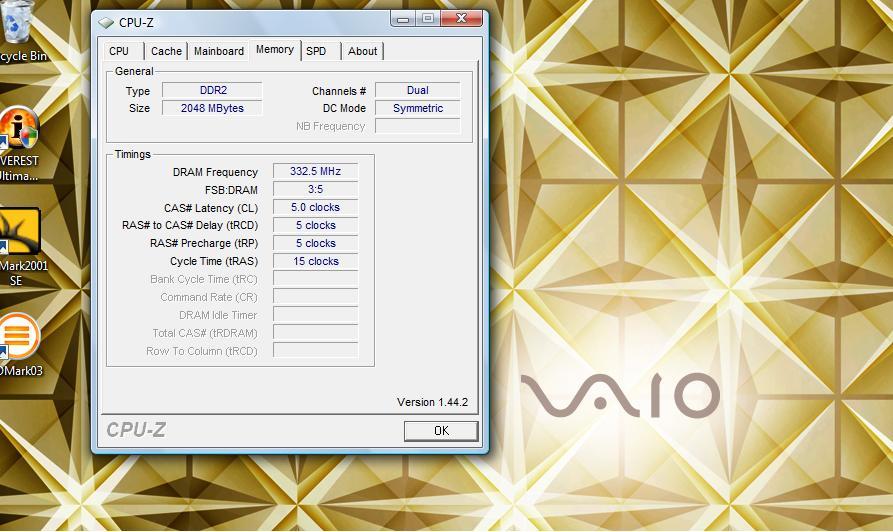
Task: Open the Recycle Bin desktop icon
Action: (x=20, y=31)
